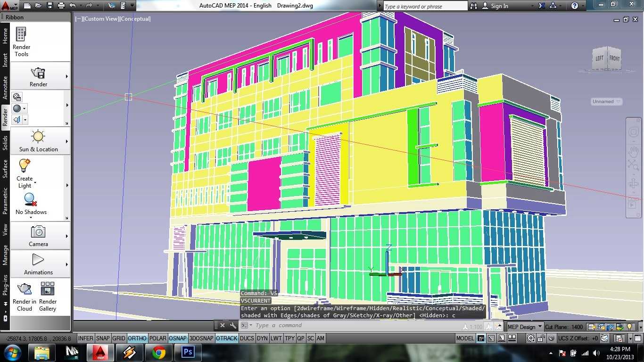Screen dimensions: 644x362
Task: Toggle 3DOSNAP
Action: [x=201, y=338]
